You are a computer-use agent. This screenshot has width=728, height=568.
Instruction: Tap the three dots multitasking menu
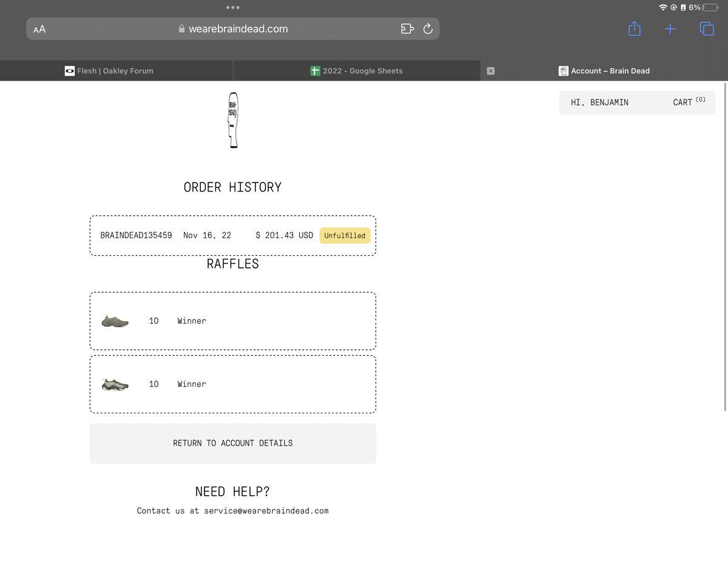[x=233, y=7]
